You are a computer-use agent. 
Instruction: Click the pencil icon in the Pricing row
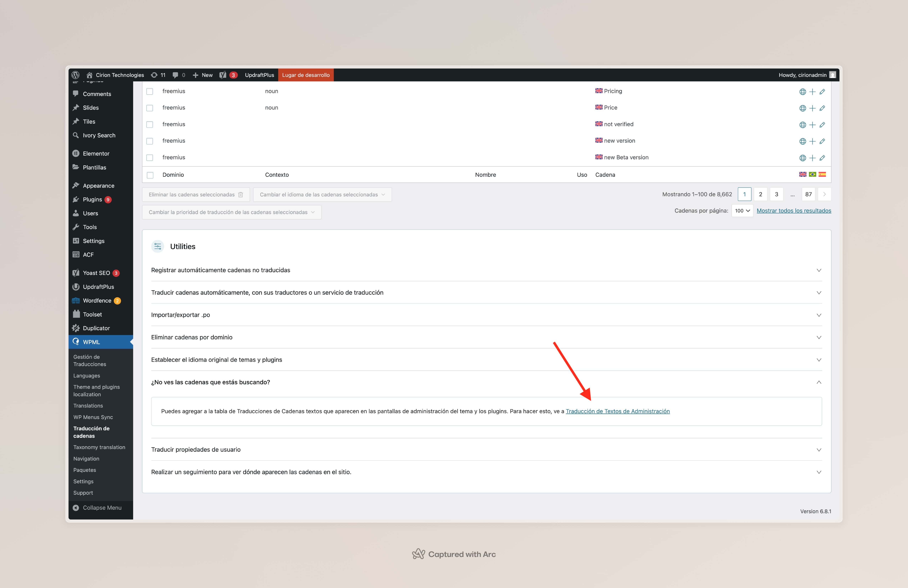pos(822,92)
